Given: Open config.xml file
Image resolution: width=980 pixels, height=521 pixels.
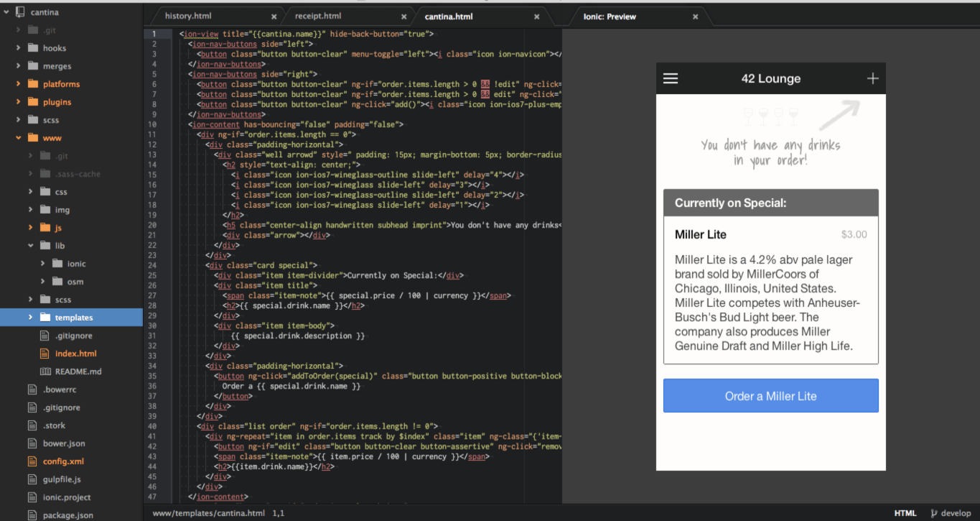Looking at the screenshot, I should [63, 461].
